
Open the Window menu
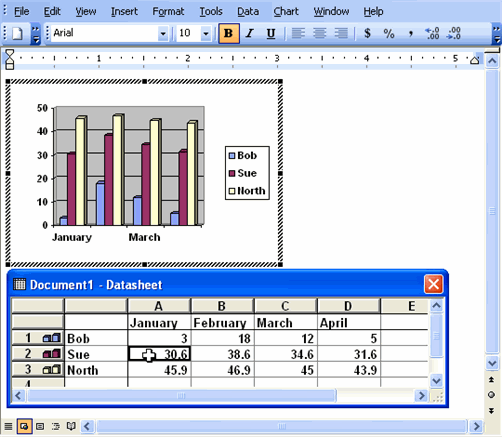point(331,11)
